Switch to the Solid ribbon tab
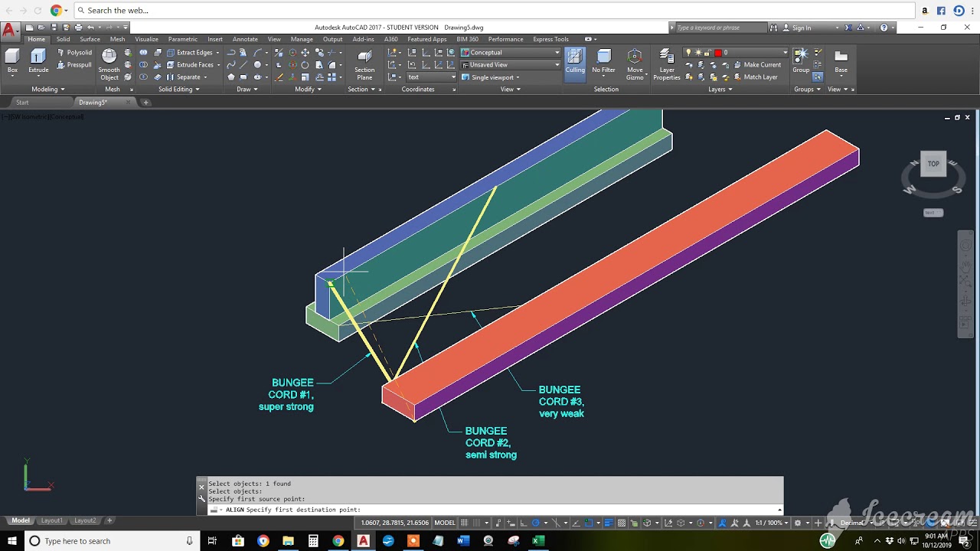The width and height of the screenshot is (980, 551). click(63, 39)
